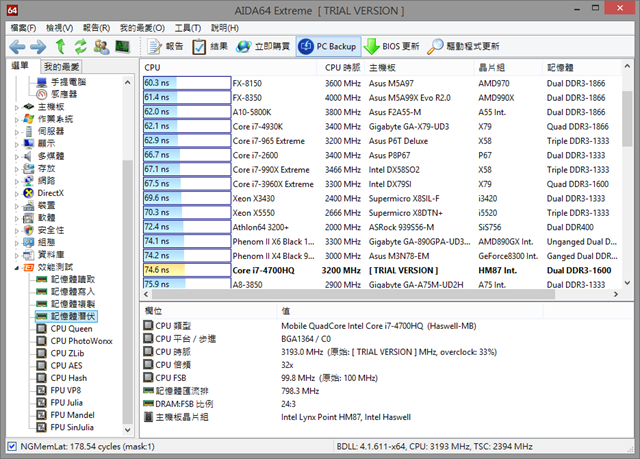The image size is (640, 459).
Task: Sort by the 晶片組 column header
Action: [x=509, y=67]
